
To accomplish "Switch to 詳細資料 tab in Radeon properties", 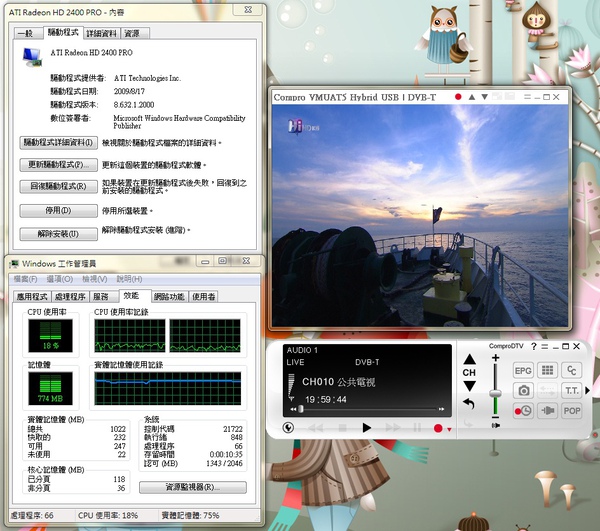I will (101, 33).
